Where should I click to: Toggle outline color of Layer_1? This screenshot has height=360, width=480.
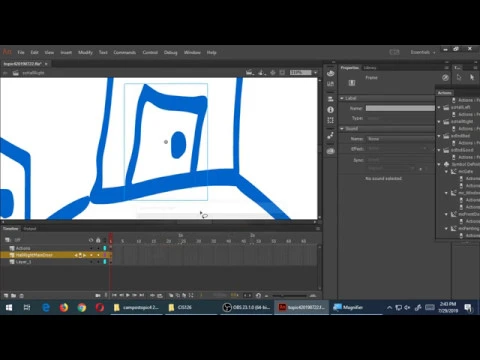click(x=105, y=262)
